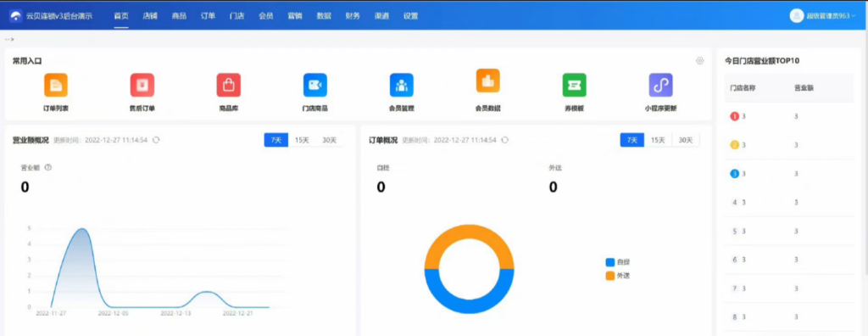Open the 商品库 shopping bag icon

point(229,86)
